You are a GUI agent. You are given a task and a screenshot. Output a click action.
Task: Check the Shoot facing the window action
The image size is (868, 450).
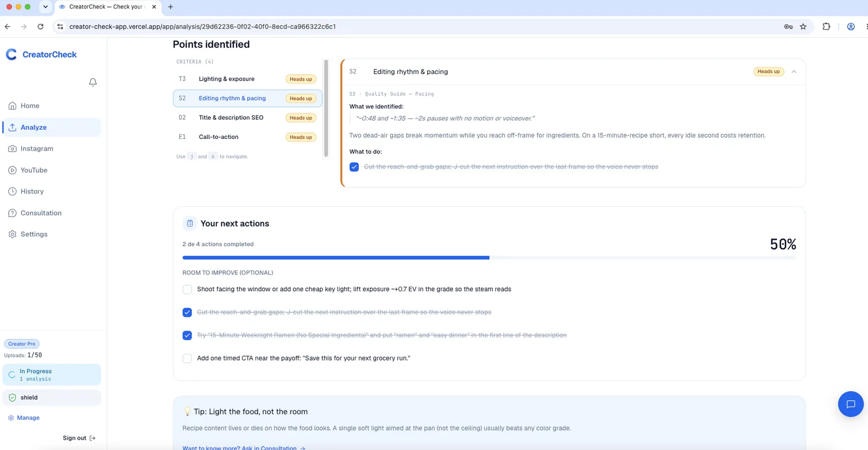(x=187, y=289)
